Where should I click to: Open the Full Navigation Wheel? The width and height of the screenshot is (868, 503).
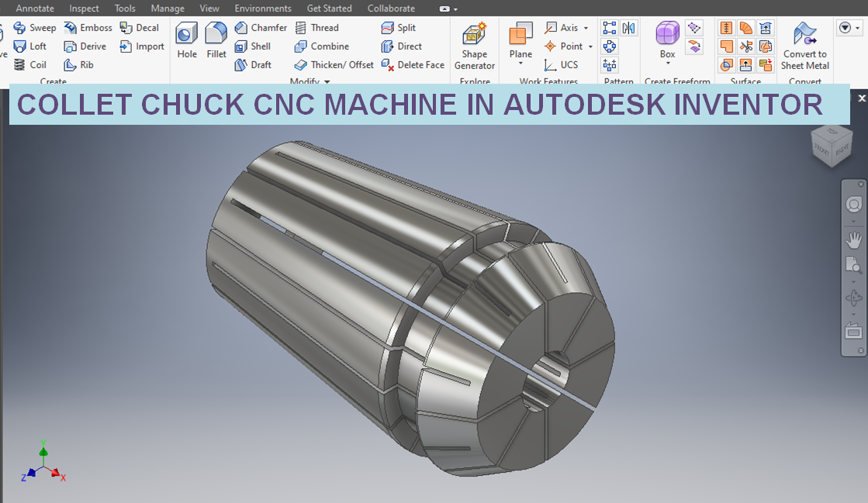click(853, 205)
